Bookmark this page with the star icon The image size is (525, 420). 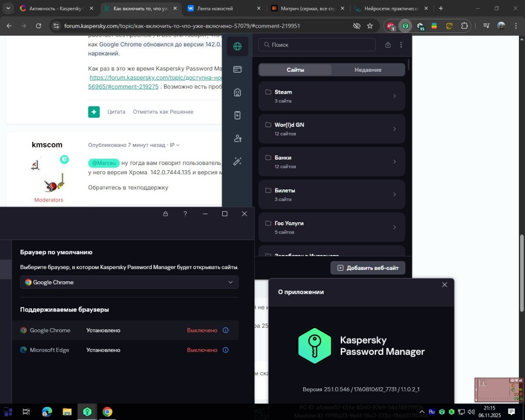370,26
